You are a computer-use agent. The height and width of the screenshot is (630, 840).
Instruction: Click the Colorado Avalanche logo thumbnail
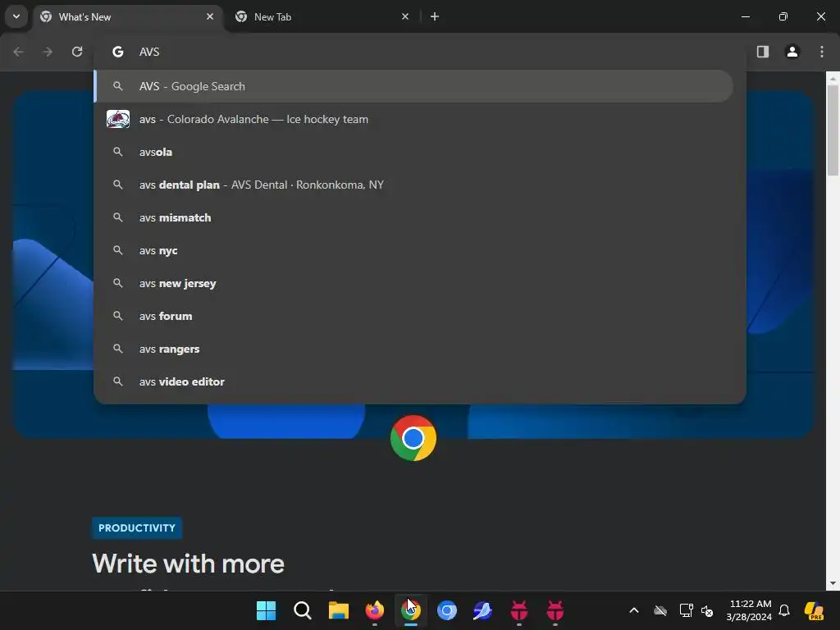pyautogui.click(x=118, y=119)
